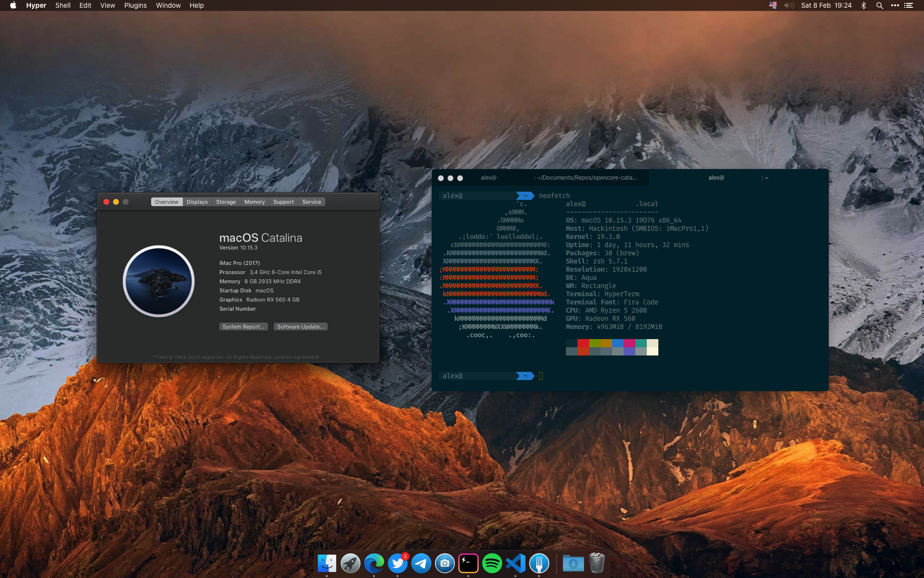Click the volume icon in menu bar
Image resolution: width=924 pixels, height=578 pixels.
tap(789, 5)
